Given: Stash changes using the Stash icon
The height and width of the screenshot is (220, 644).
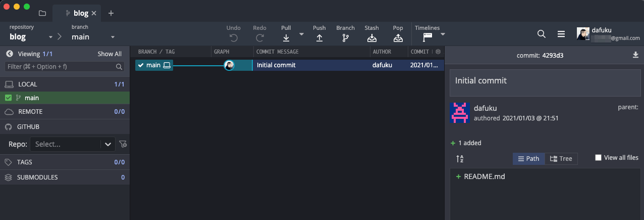Looking at the screenshot, I should pyautogui.click(x=371, y=37).
